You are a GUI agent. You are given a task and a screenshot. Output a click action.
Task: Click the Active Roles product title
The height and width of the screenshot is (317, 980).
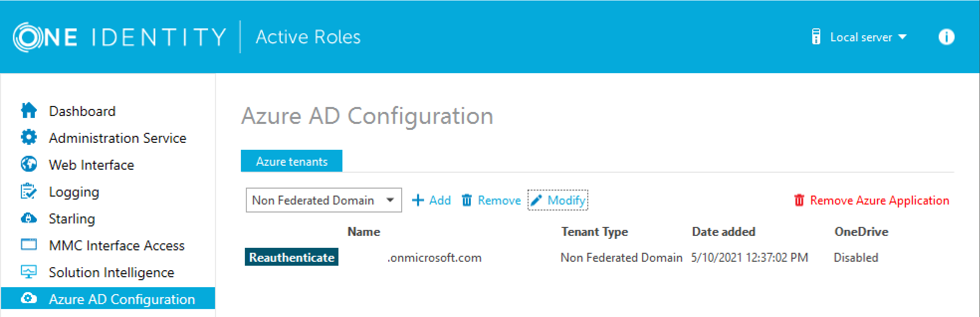pos(308,37)
